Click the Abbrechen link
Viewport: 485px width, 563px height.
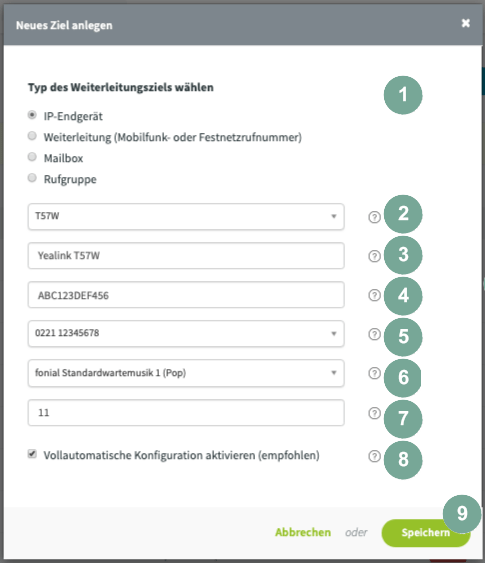(x=303, y=532)
